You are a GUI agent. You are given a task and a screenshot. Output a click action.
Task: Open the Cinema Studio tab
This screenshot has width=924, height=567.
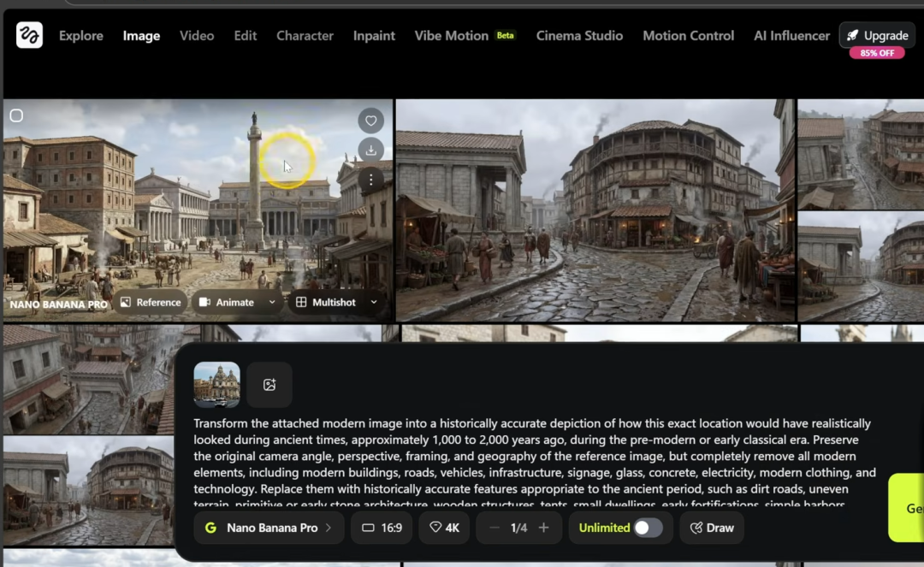tap(579, 36)
